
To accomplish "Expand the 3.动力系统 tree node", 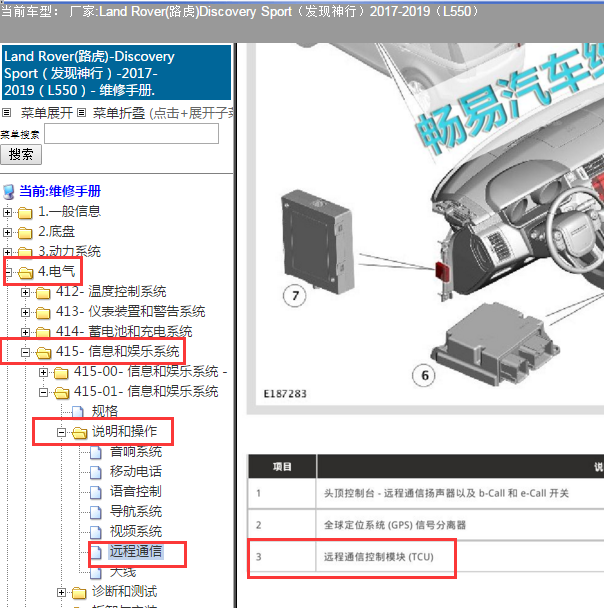I will click(x=7, y=252).
